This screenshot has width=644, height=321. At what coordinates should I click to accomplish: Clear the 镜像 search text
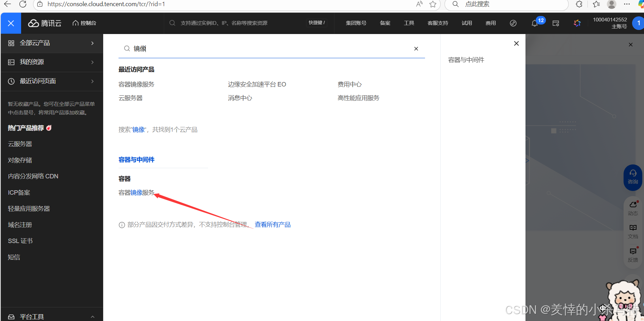point(416,49)
